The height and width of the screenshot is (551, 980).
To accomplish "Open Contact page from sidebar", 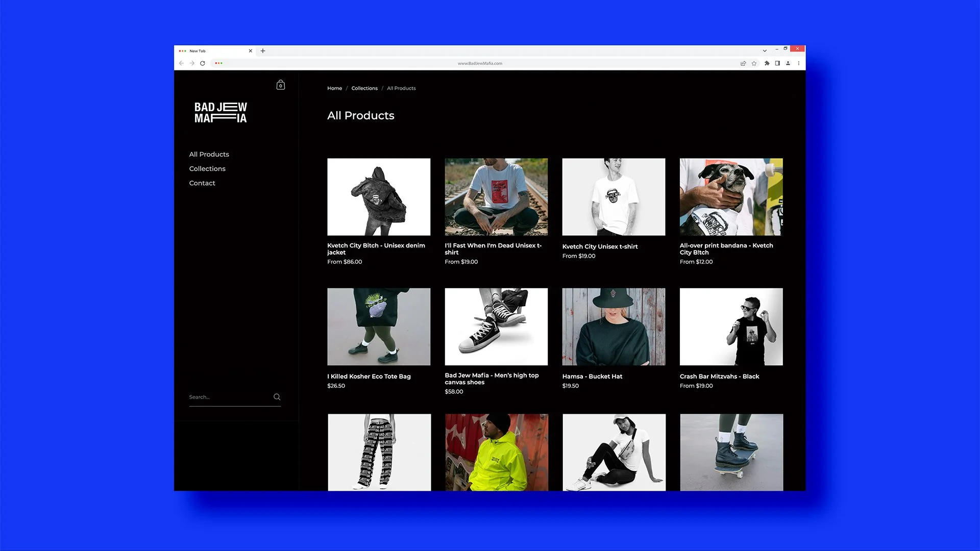I will [202, 183].
